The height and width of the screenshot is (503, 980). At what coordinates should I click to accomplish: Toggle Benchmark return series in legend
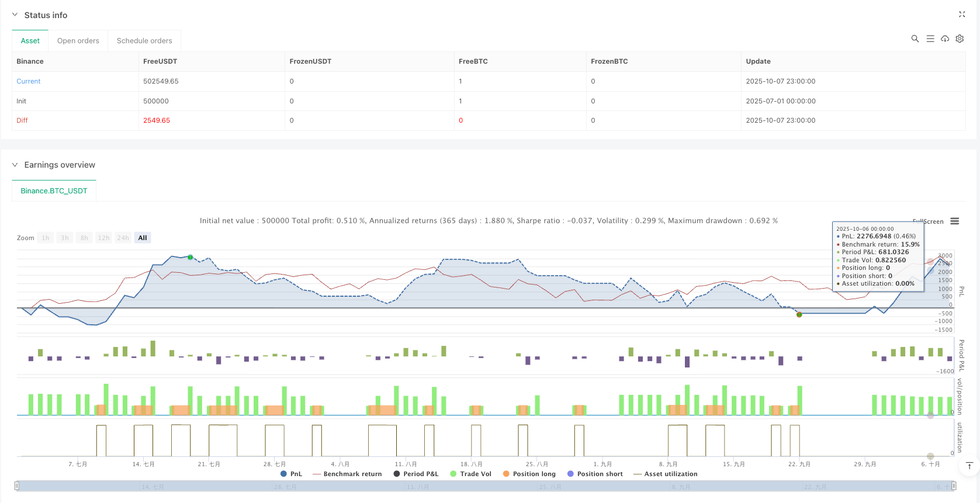point(347,474)
